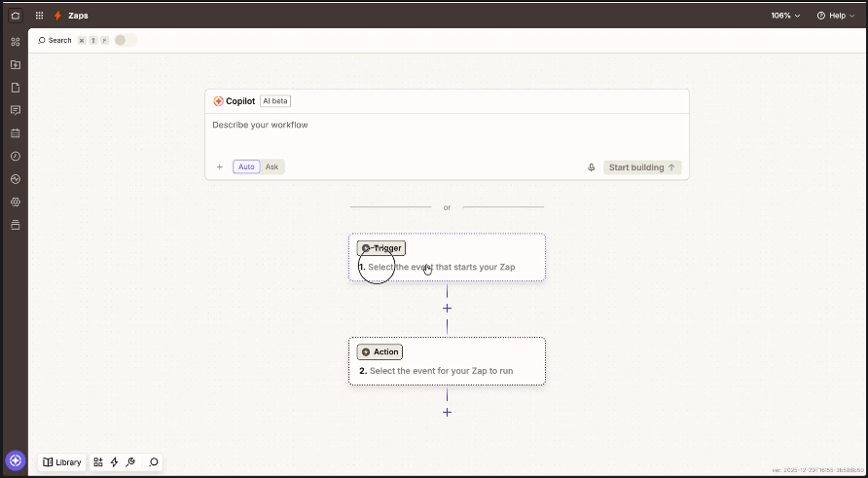Open the Trigger step card

point(447,258)
